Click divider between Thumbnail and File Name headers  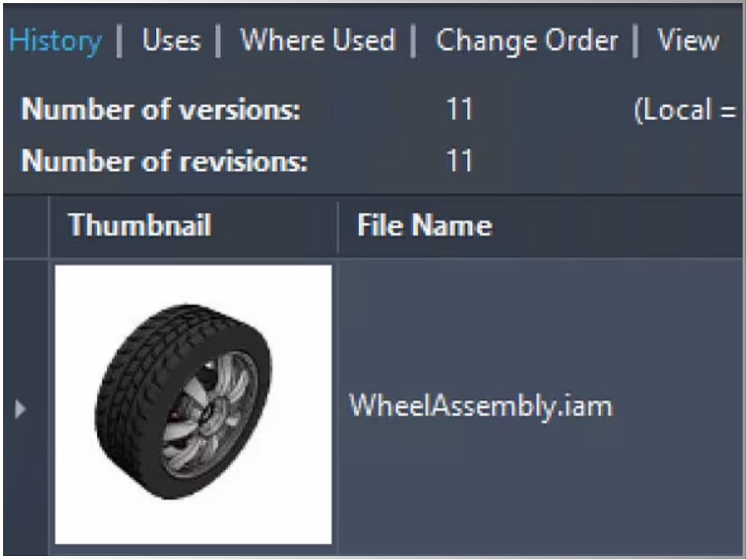338,227
